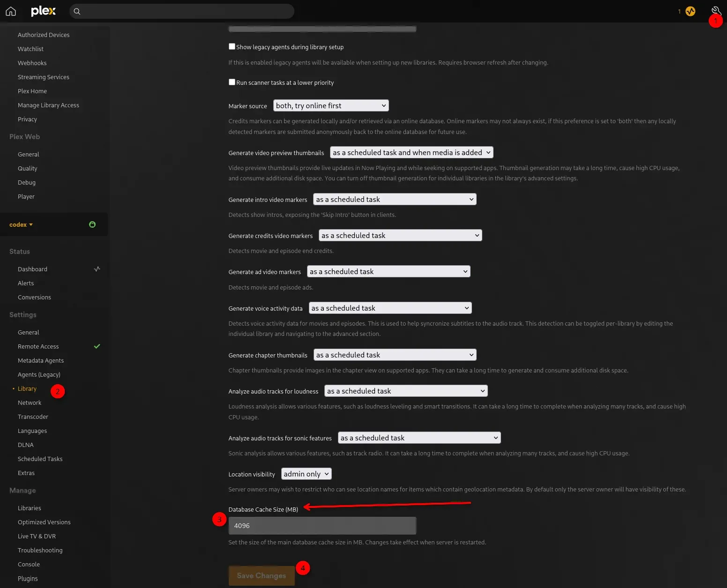Select Library in settings sidebar
The height and width of the screenshot is (588, 727).
(27, 388)
